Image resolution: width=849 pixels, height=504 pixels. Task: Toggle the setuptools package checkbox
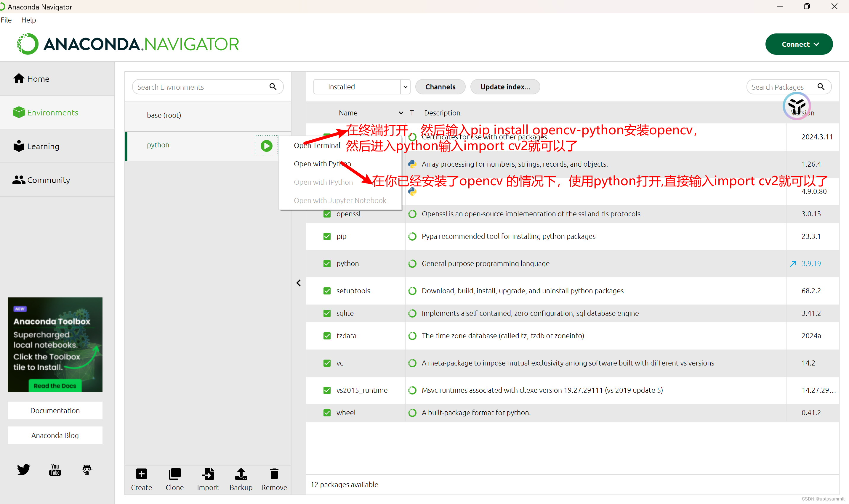click(x=327, y=291)
